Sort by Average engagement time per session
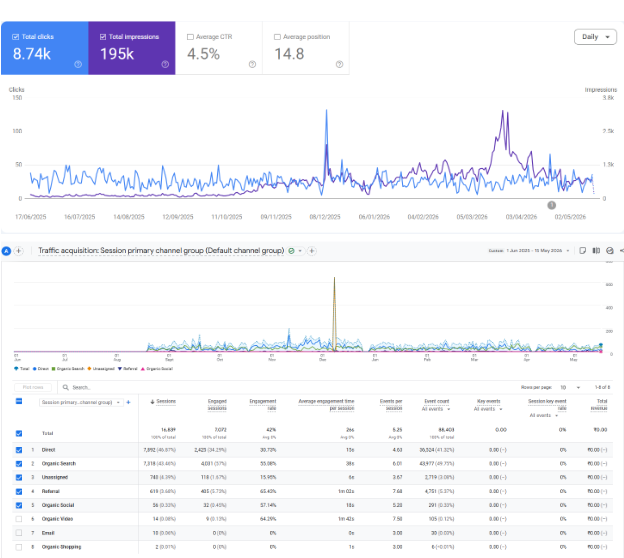Viewport: 624px width, 558px height. (x=326, y=404)
